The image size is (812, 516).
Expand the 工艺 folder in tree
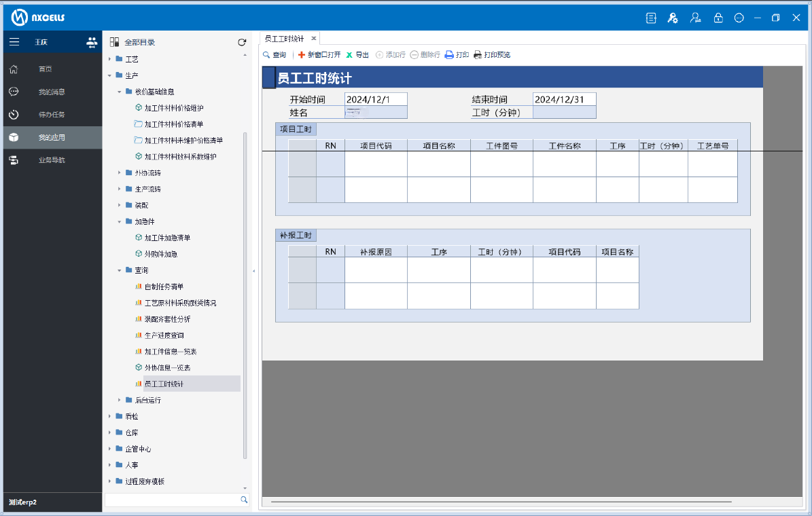click(x=109, y=59)
